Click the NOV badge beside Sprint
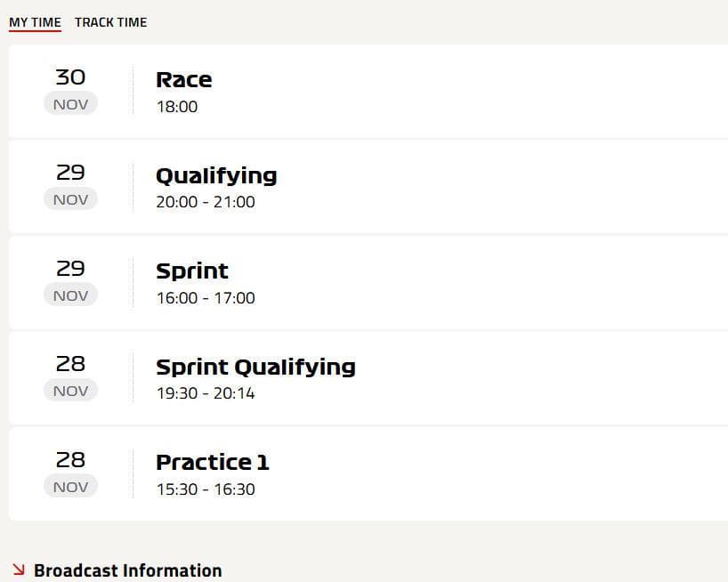 (70, 295)
